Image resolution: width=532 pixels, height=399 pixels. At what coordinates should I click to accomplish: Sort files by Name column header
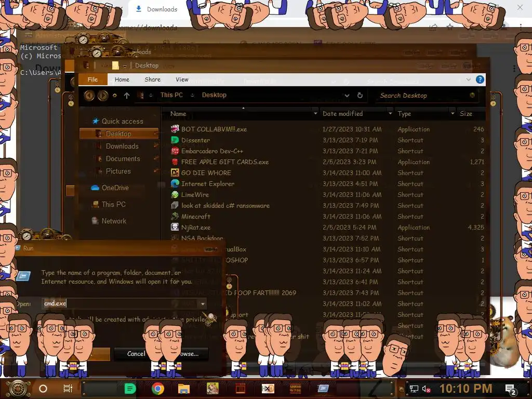coord(178,114)
